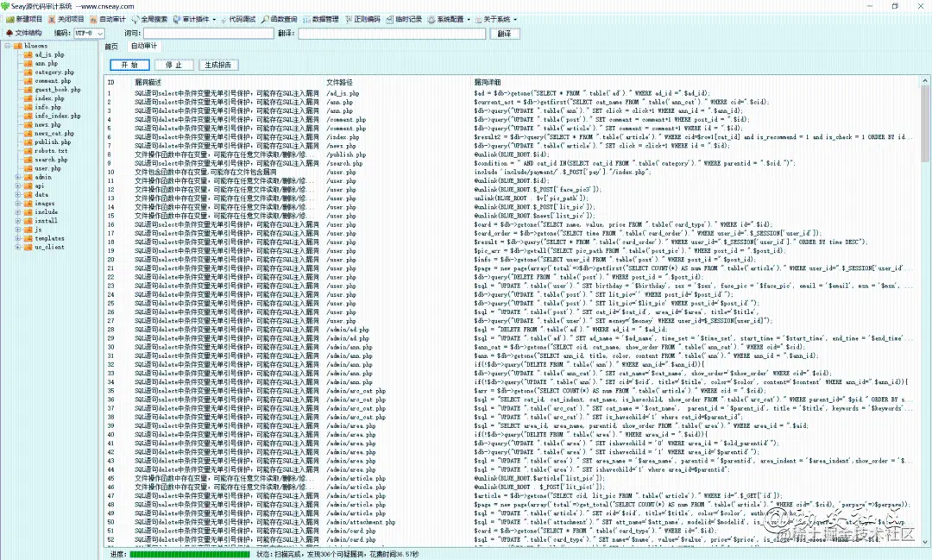Open the 系统配置 system config menu

click(x=449, y=19)
